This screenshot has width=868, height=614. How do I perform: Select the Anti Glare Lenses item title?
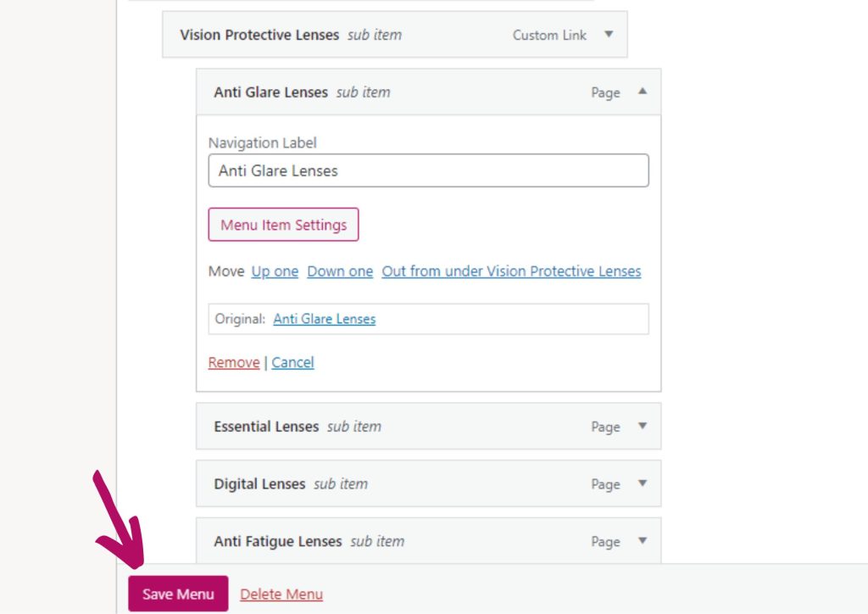tap(270, 92)
